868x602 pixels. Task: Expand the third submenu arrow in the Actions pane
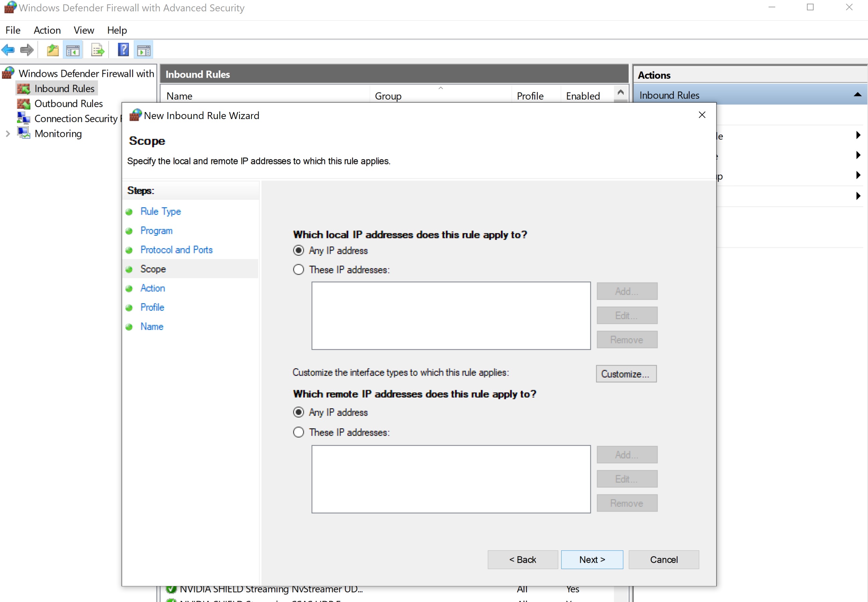pyautogui.click(x=858, y=175)
